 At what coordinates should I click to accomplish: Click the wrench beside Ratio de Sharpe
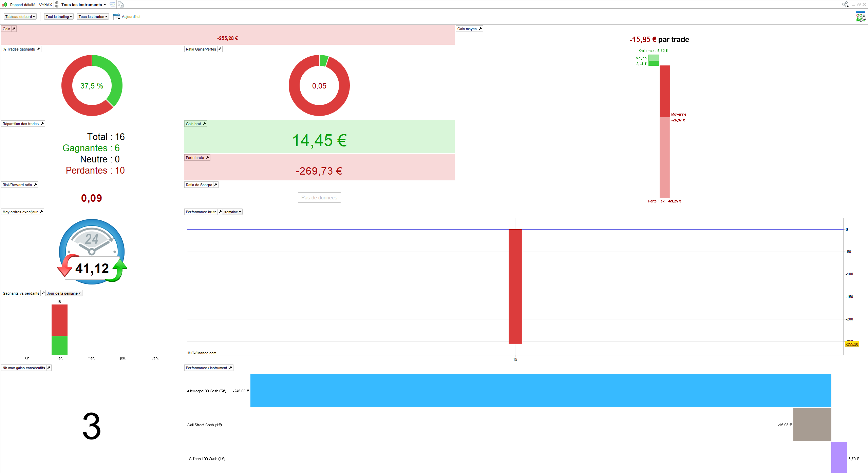point(216,185)
